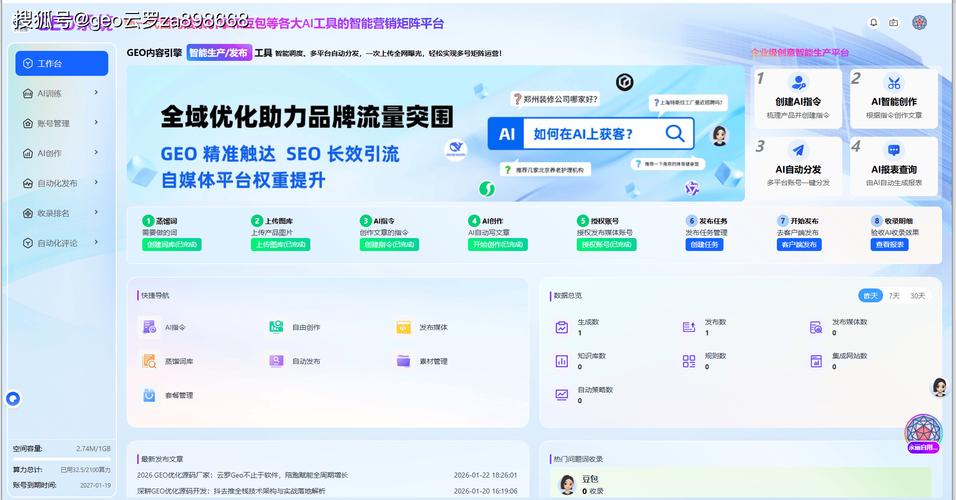Click the 创建AI指令 card icon
Screen dimensions: 956x500
tap(797, 82)
